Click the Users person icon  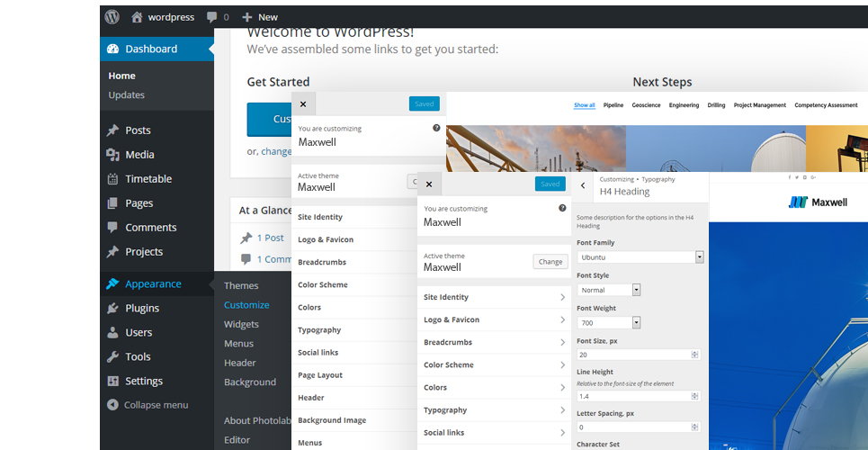tap(113, 332)
